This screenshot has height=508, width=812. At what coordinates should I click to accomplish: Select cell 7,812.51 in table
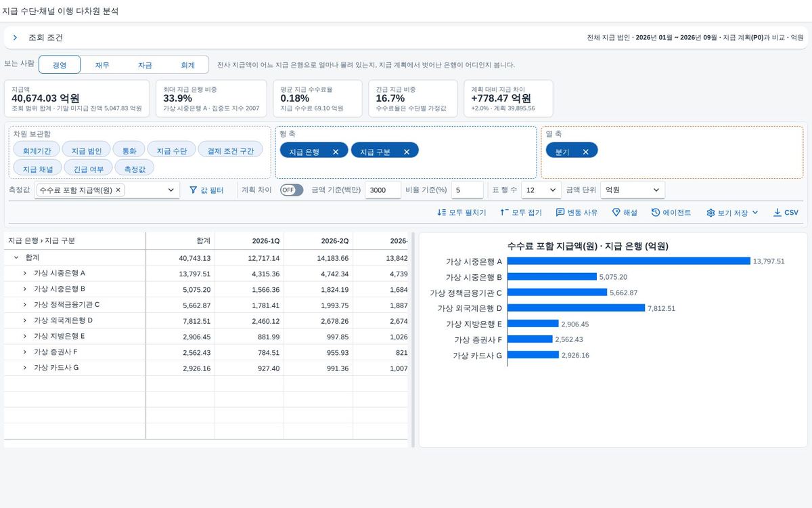pos(181,320)
